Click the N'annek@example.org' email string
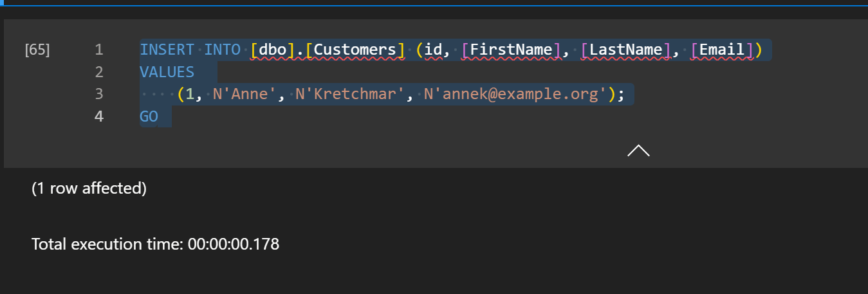 tap(515, 95)
